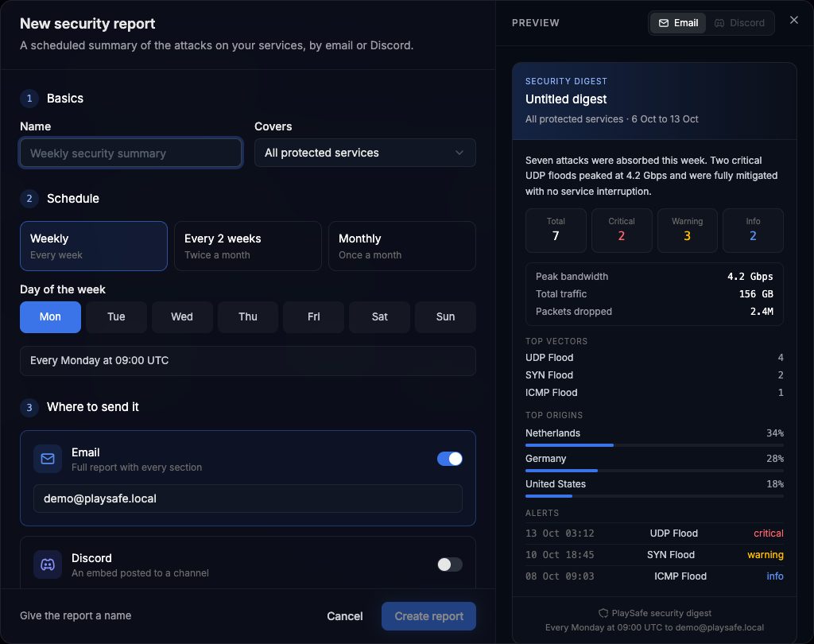This screenshot has width=814, height=644.
Task: Click the Warning count stat card
Action: click(x=688, y=231)
